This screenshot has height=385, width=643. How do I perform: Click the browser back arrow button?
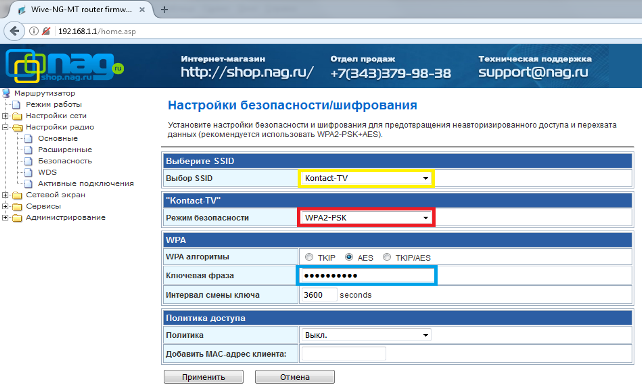click(x=14, y=31)
